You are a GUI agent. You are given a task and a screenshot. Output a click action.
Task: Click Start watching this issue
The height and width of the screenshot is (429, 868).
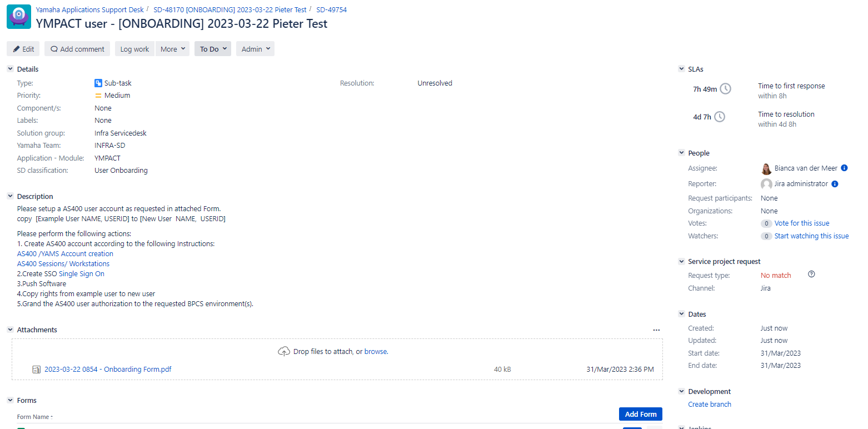[811, 236]
